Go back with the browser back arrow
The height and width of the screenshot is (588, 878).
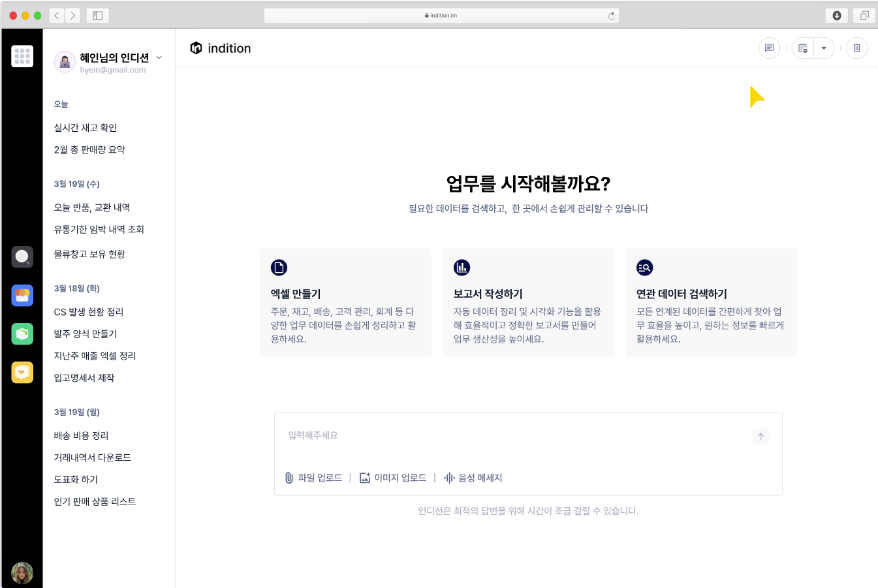pyautogui.click(x=57, y=16)
